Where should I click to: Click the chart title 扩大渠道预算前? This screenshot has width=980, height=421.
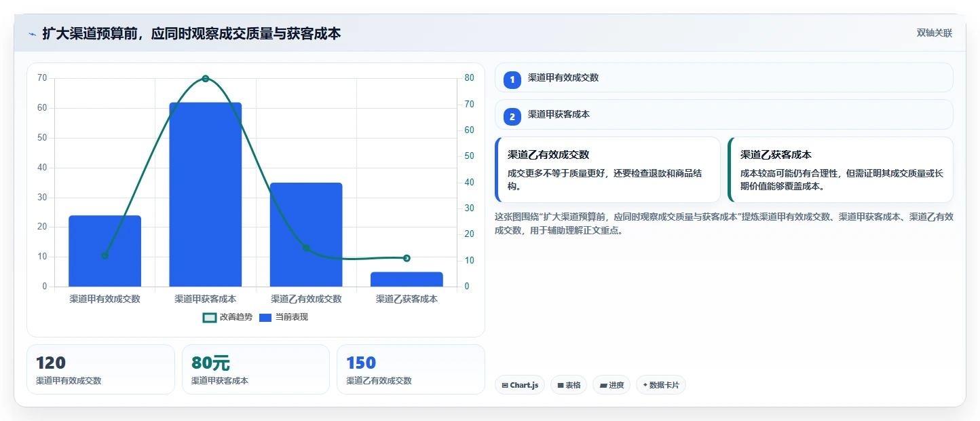coord(191,33)
